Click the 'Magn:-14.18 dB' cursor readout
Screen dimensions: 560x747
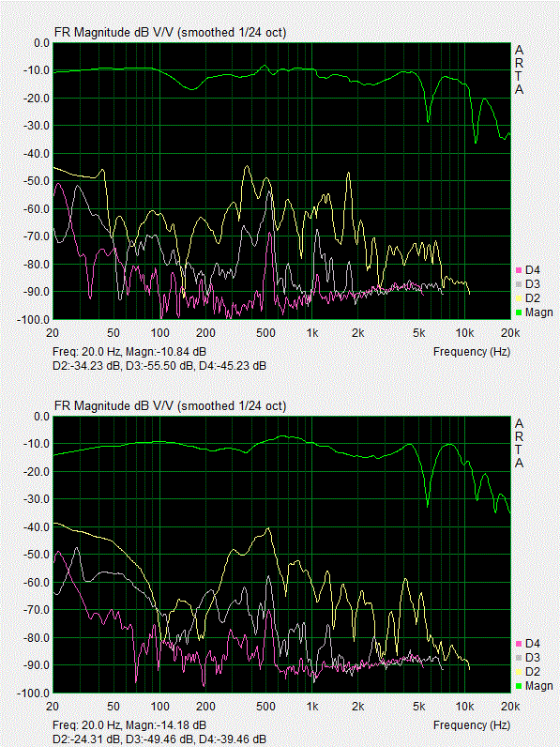pyautogui.click(x=166, y=725)
